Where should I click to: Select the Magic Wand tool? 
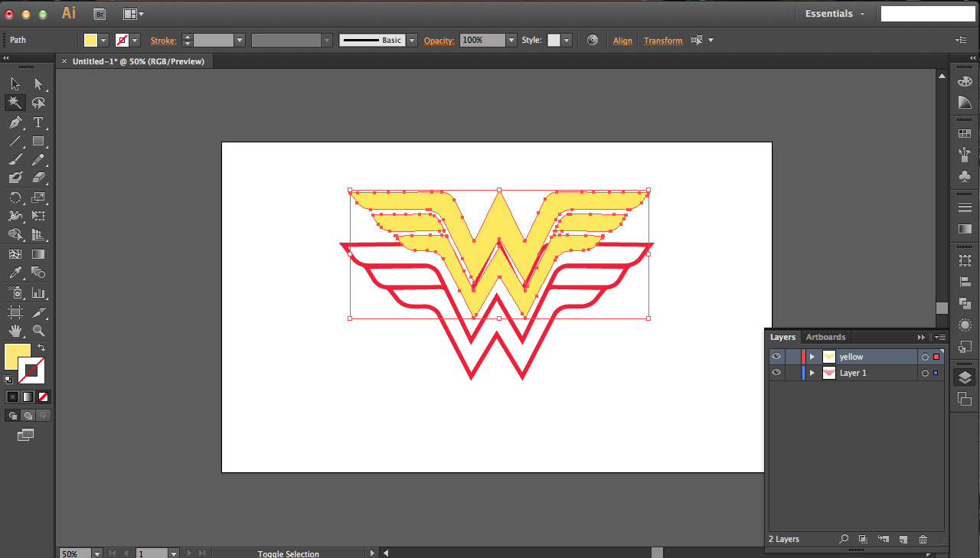tap(15, 103)
